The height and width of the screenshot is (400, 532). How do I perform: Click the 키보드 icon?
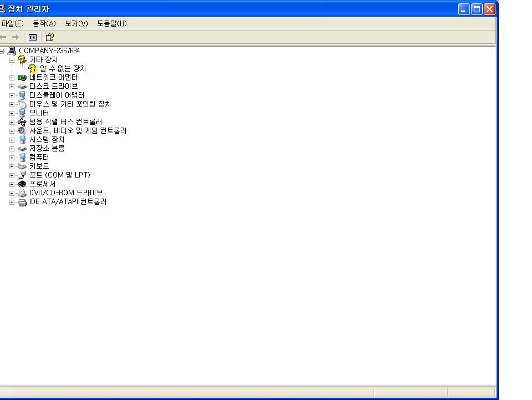point(22,166)
